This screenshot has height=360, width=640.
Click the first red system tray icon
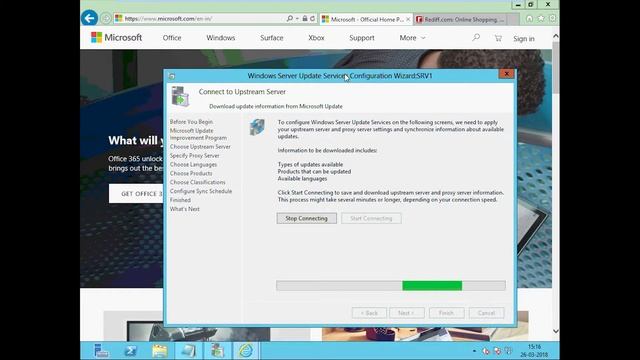coord(486,351)
